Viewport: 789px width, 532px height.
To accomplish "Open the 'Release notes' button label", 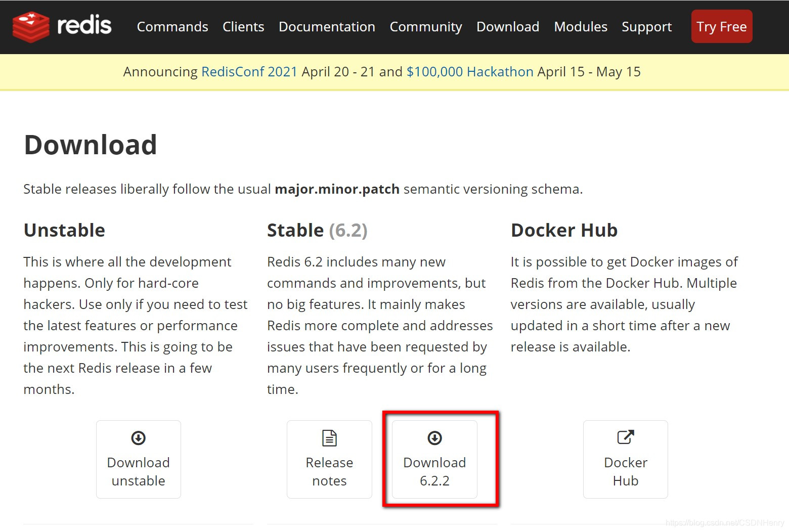I will coord(329,471).
